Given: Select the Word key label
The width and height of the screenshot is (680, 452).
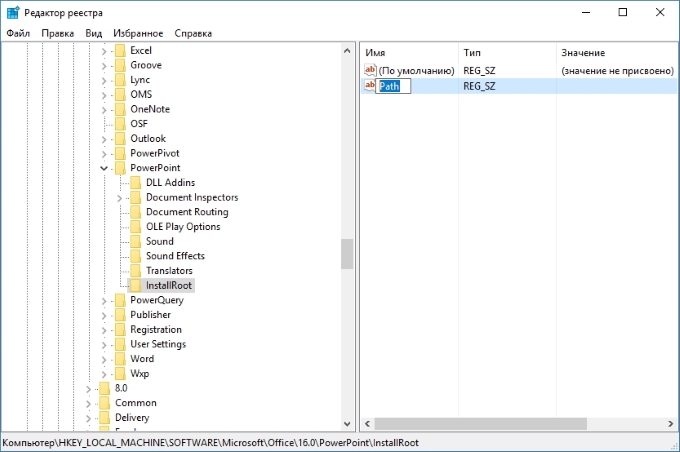Looking at the screenshot, I should coord(142,359).
